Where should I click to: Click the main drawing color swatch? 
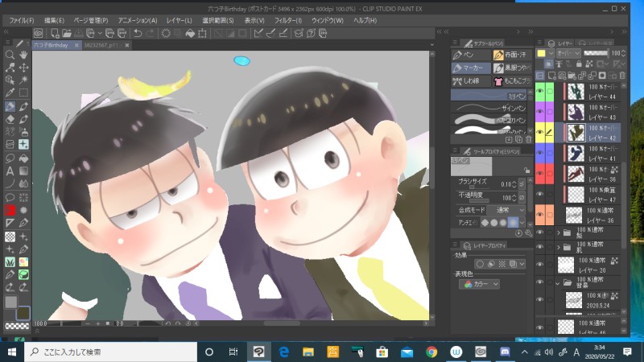(10, 302)
